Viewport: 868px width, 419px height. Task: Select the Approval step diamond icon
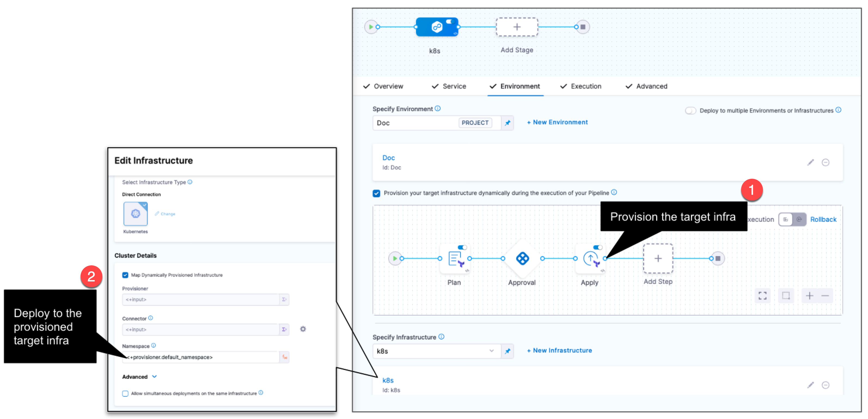click(522, 259)
